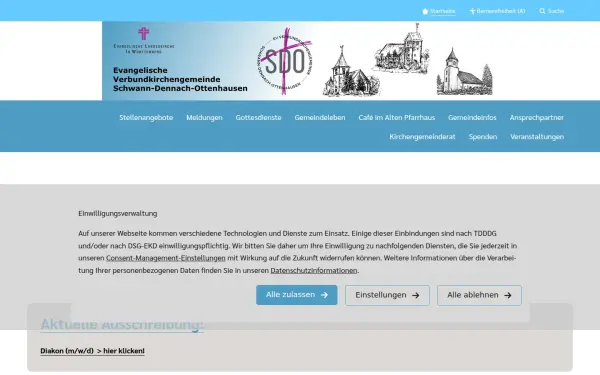This screenshot has width=600, height=375.
Task: Click the accessibility figure icon
Action: pyautogui.click(x=472, y=11)
